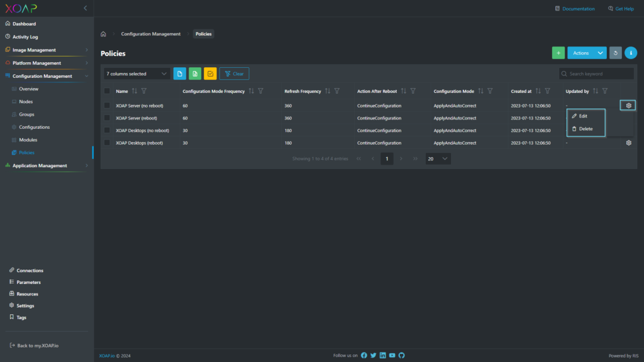Open Settings in sidebar
The width and height of the screenshot is (644, 362).
tap(25, 306)
